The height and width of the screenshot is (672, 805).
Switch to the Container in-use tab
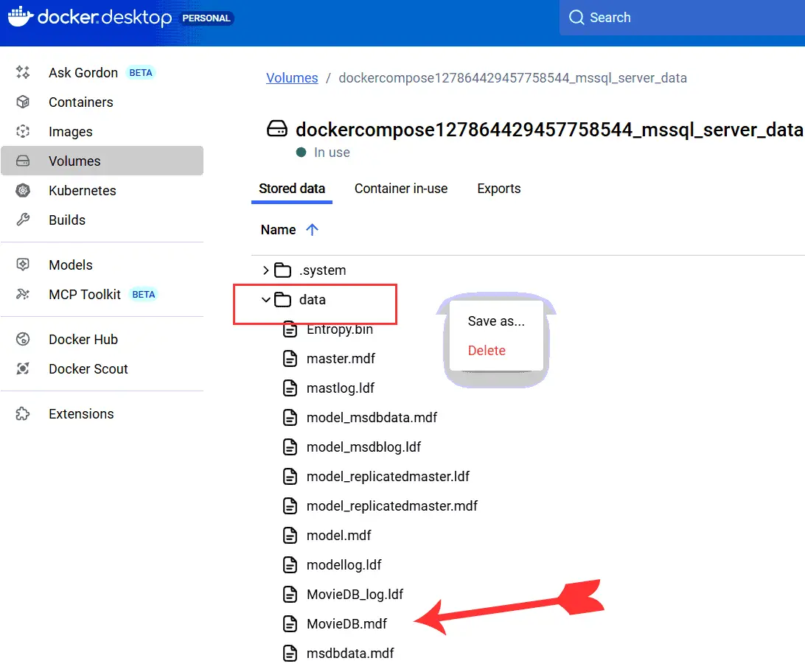[401, 189]
